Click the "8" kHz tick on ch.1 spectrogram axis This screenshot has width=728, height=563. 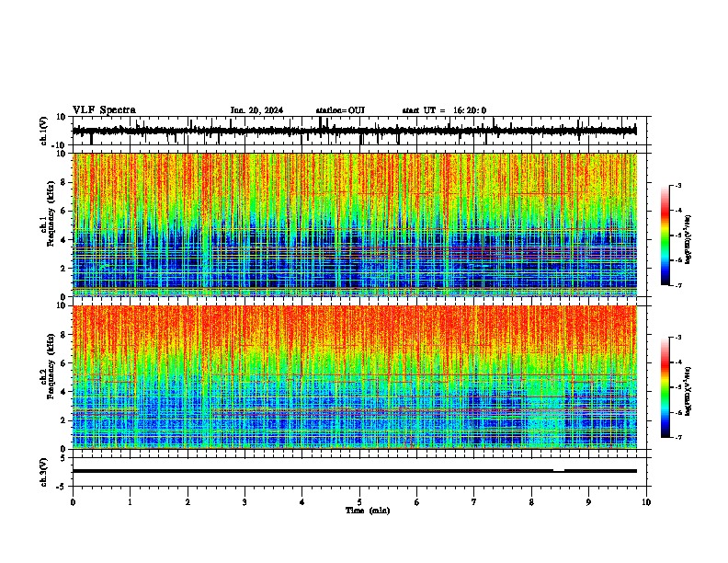pyautogui.click(x=64, y=182)
